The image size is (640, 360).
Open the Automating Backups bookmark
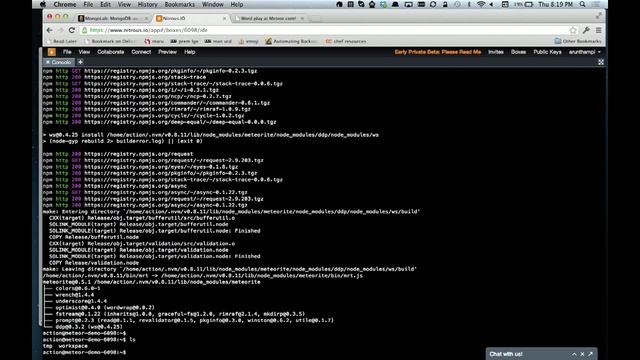tap(291, 41)
